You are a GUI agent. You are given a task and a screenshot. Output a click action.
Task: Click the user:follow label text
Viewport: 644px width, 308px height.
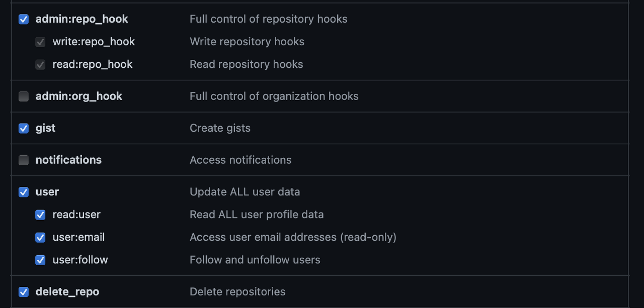(80, 260)
